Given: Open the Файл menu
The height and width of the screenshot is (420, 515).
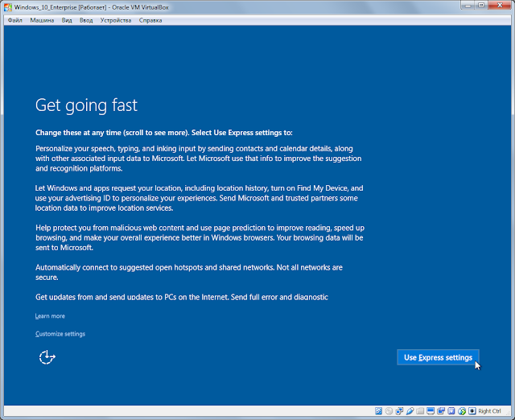Looking at the screenshot, I should (15, 20).
